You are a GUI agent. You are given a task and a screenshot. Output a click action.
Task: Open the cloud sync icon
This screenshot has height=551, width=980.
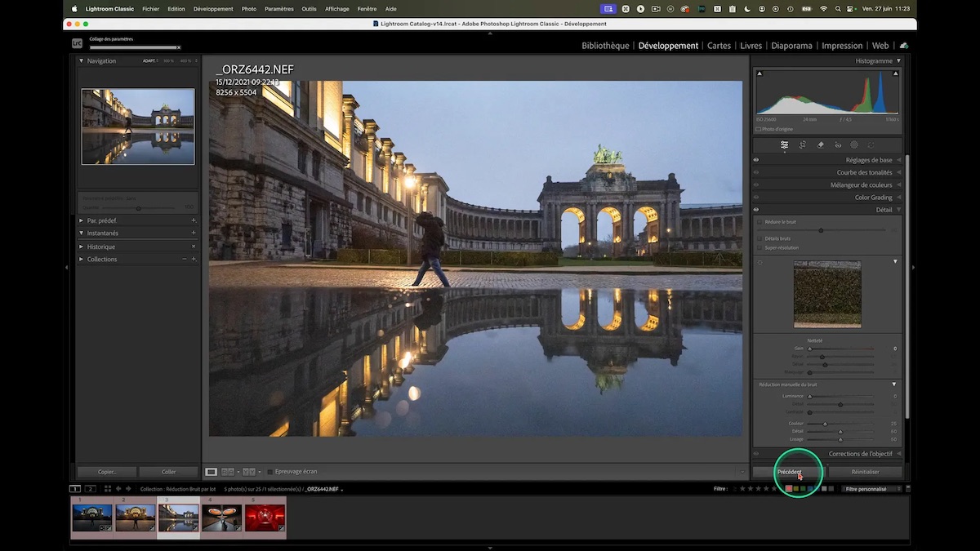[x=904, y=46]
